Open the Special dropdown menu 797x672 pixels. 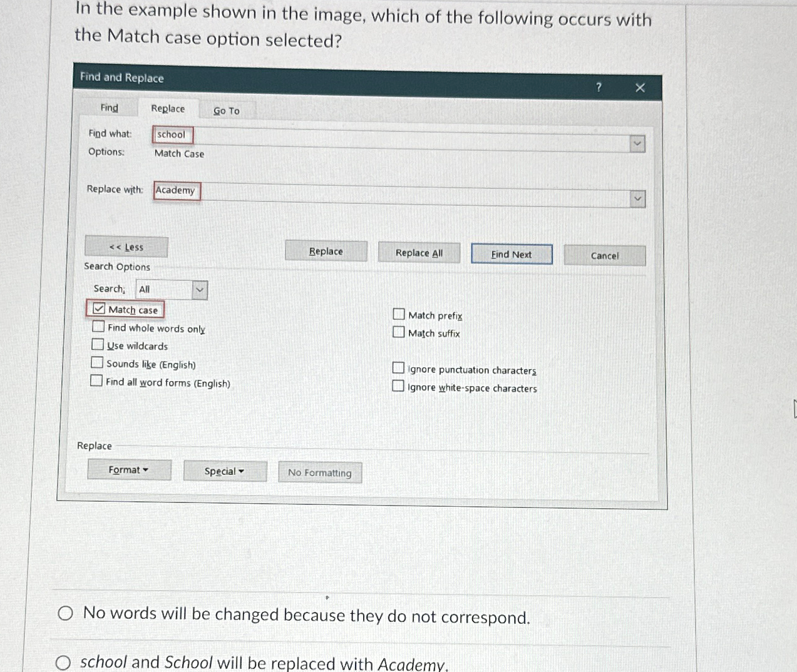(x=224, y=471)
